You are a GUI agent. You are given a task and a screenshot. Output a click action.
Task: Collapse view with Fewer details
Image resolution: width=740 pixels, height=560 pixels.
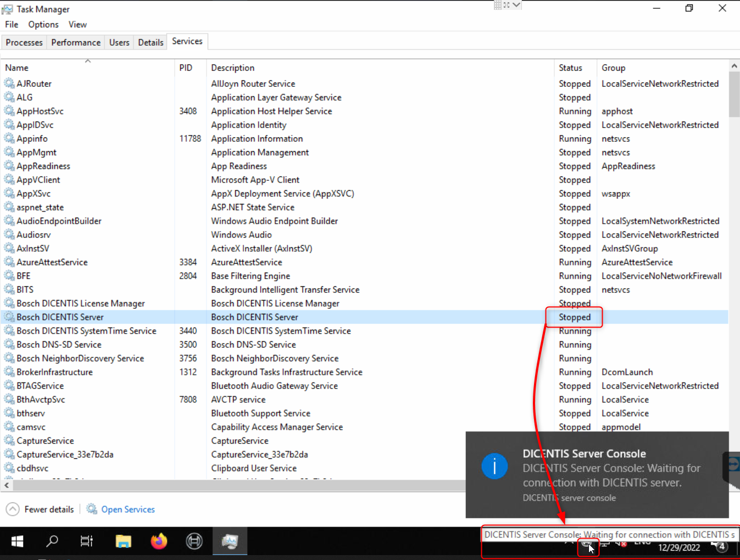(40, 509)
